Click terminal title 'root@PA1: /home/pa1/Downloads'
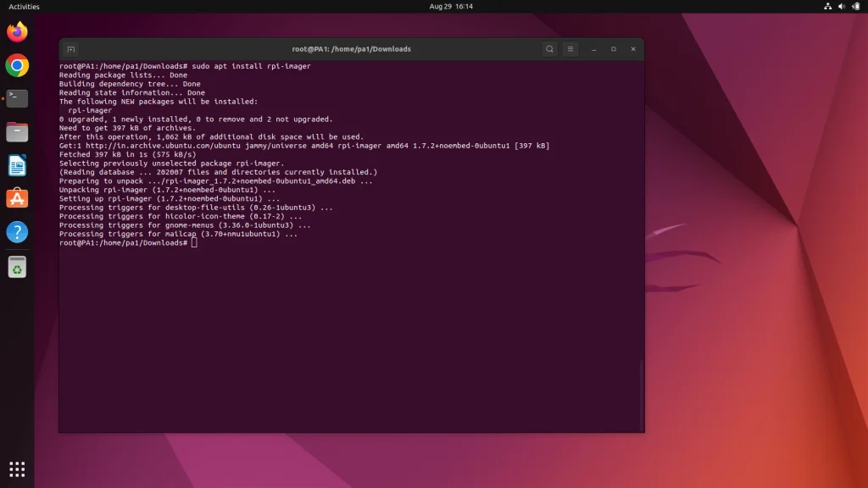868x488 pixels. (352, 49)
